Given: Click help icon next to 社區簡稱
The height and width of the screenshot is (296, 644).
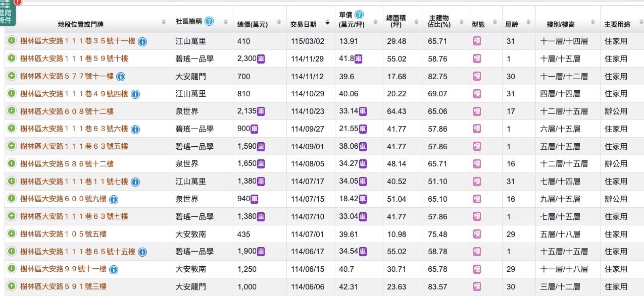Looking at the screenshot, I should pyautogui.click(x=209, y=21).
